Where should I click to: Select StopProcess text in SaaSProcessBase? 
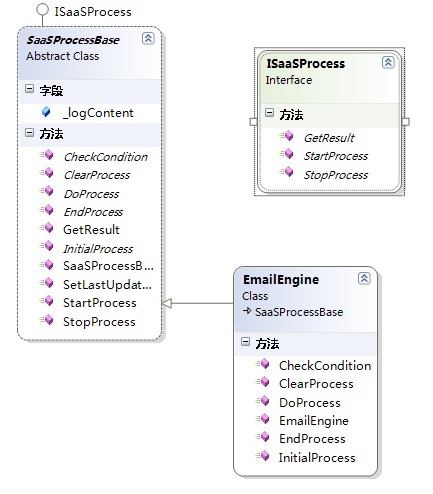click(99, 322)
